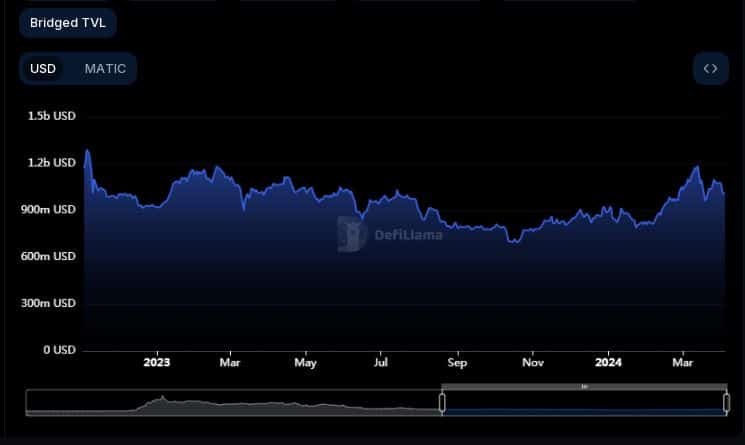The image size is (745, 445).
Task: Click the right range slider handle
Action: (x=726, y=403)
